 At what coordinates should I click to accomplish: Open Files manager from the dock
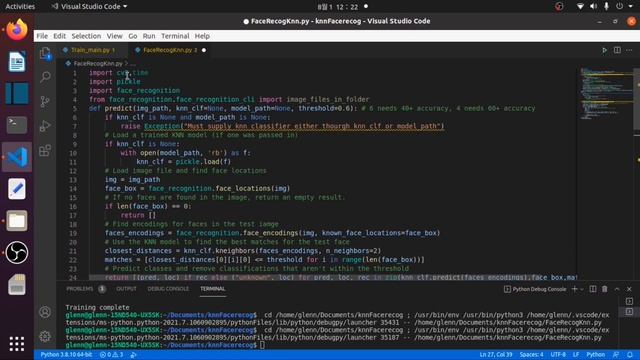pos(17,221)
